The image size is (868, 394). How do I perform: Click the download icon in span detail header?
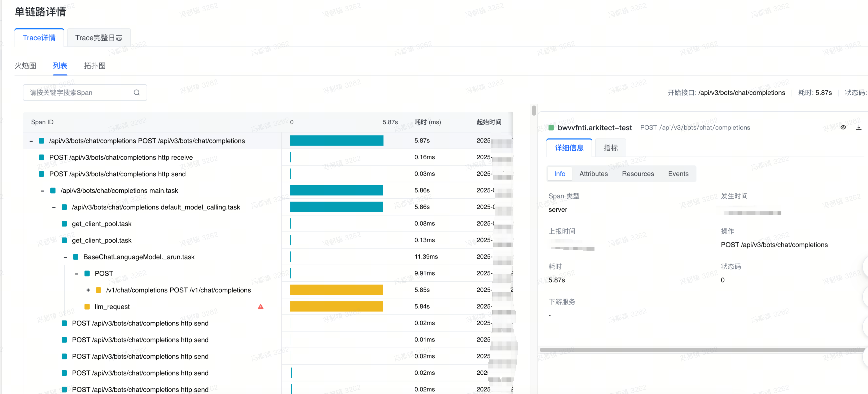(858, 127)
